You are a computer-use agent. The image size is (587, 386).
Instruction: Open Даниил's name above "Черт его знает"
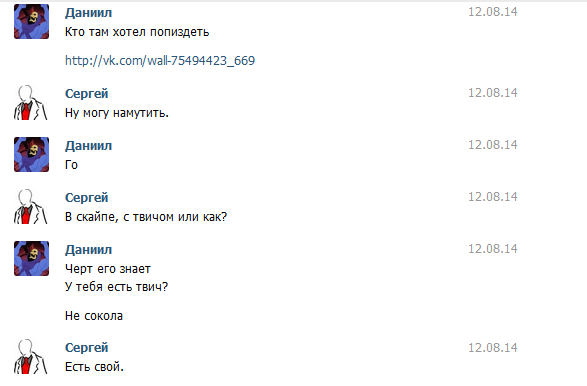[88, 250]
